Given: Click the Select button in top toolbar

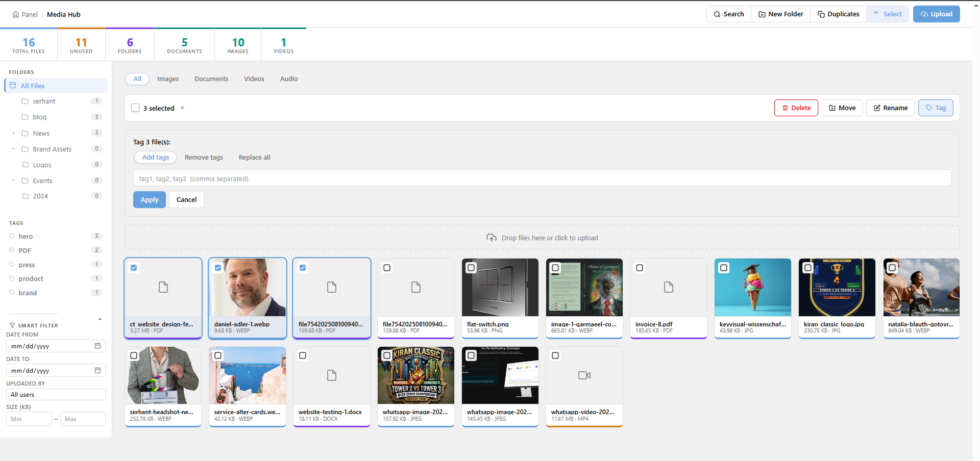Looking at the screenshot, I should [888, 14].
